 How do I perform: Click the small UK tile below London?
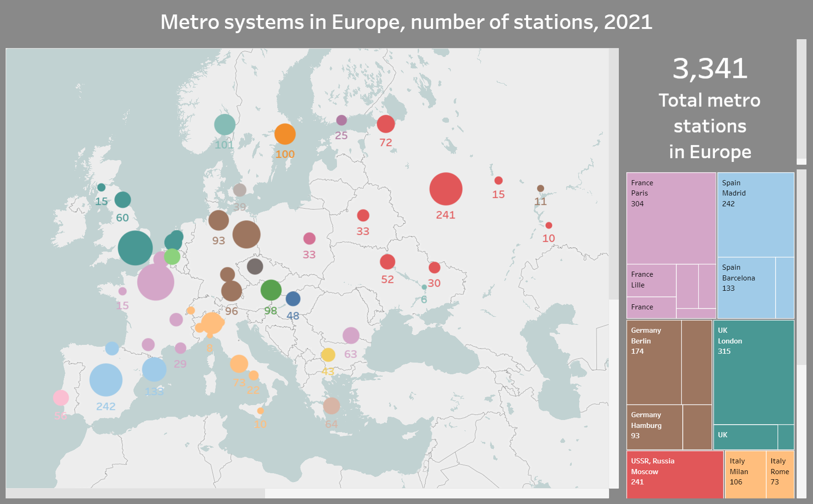pos(745,437)
